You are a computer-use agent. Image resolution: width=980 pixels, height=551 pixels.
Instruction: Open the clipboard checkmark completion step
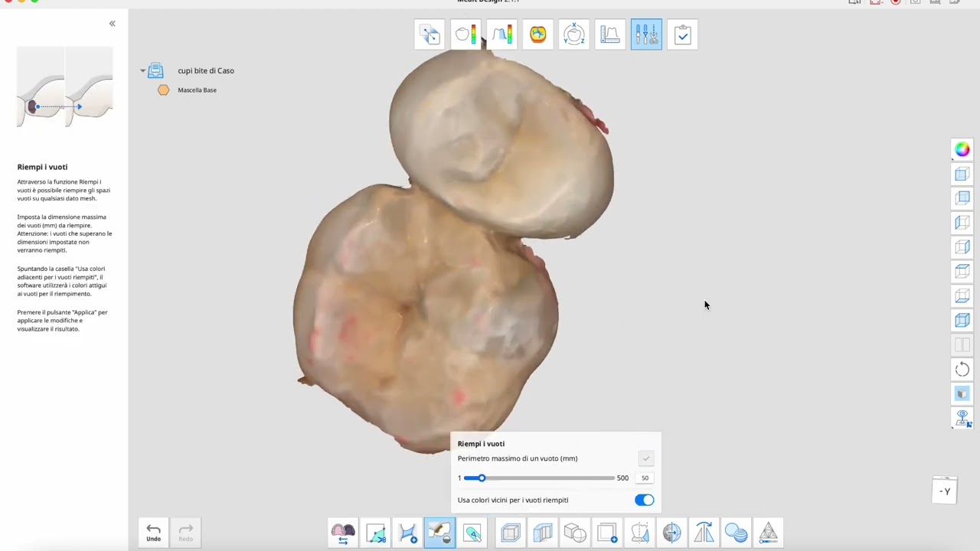(x=682, y=34)
